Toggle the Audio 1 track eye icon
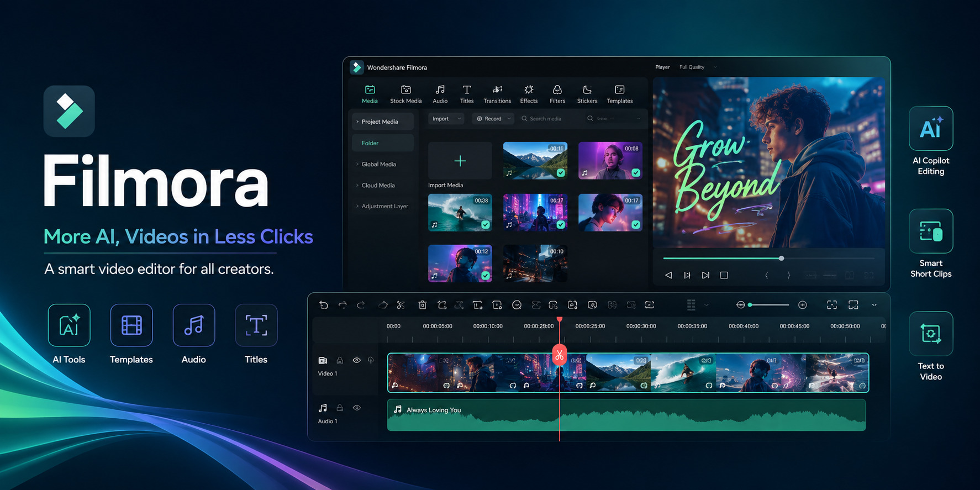 point(357,408)
